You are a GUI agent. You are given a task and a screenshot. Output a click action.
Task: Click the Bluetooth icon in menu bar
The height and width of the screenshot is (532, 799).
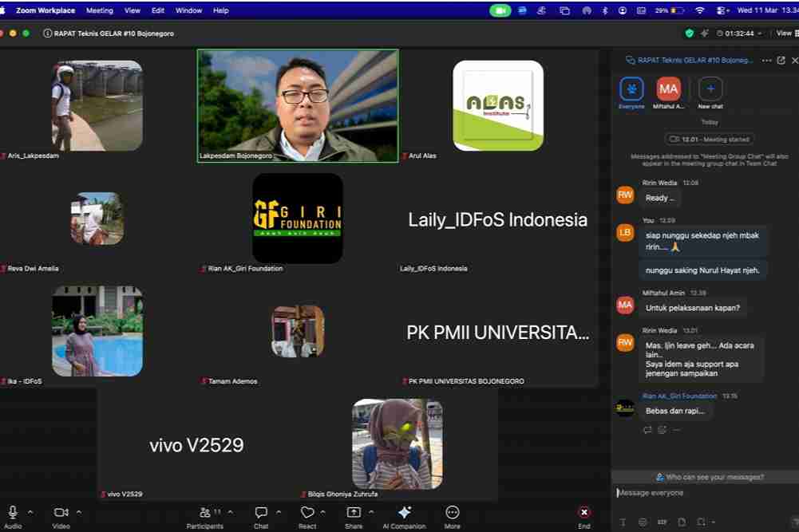click(x=604, y=10)
